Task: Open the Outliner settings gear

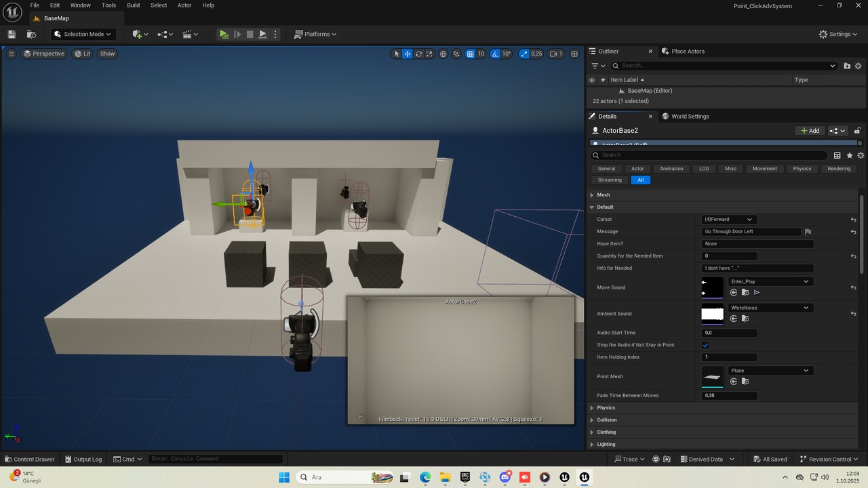Action: [858, 66]
